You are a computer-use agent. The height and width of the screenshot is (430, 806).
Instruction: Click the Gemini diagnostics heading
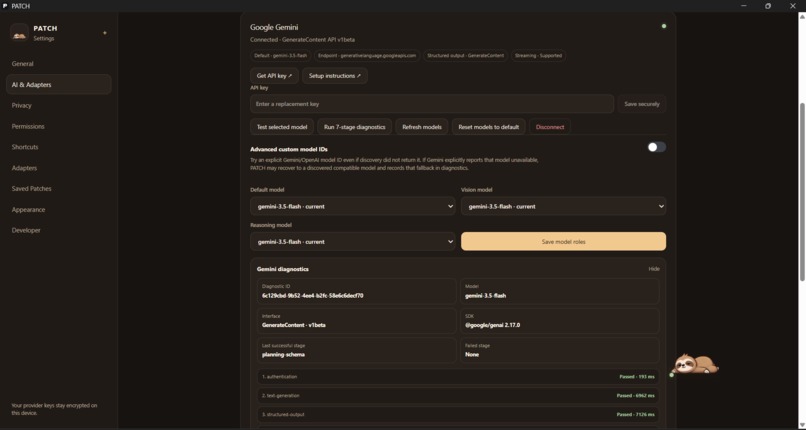point(282,269)
